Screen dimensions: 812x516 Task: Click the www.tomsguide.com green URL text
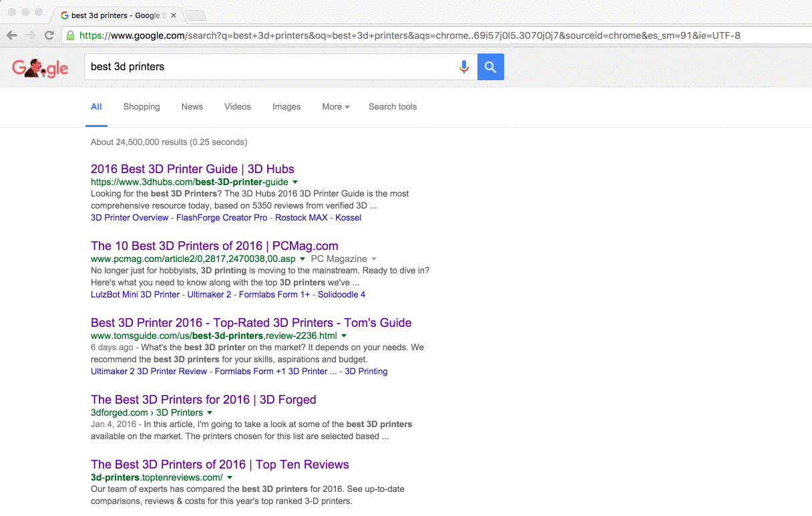pyautogui.click(x=214, y=336)
